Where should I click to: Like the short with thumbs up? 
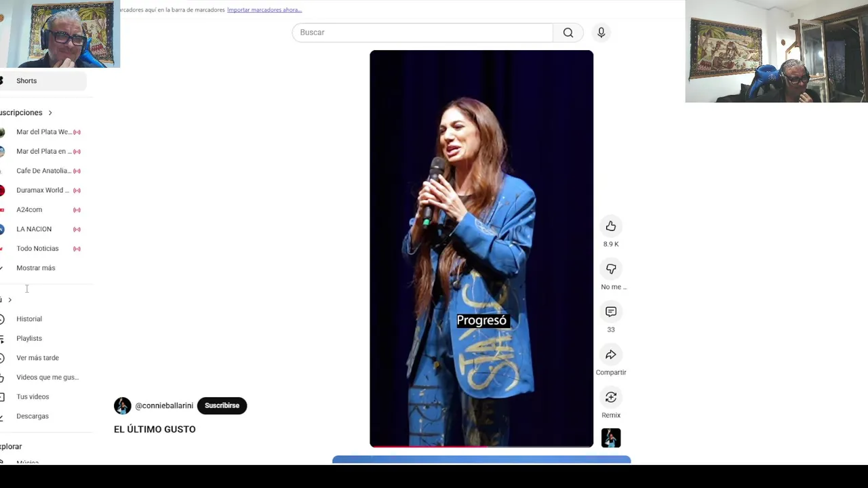click(x=611, y=226)
